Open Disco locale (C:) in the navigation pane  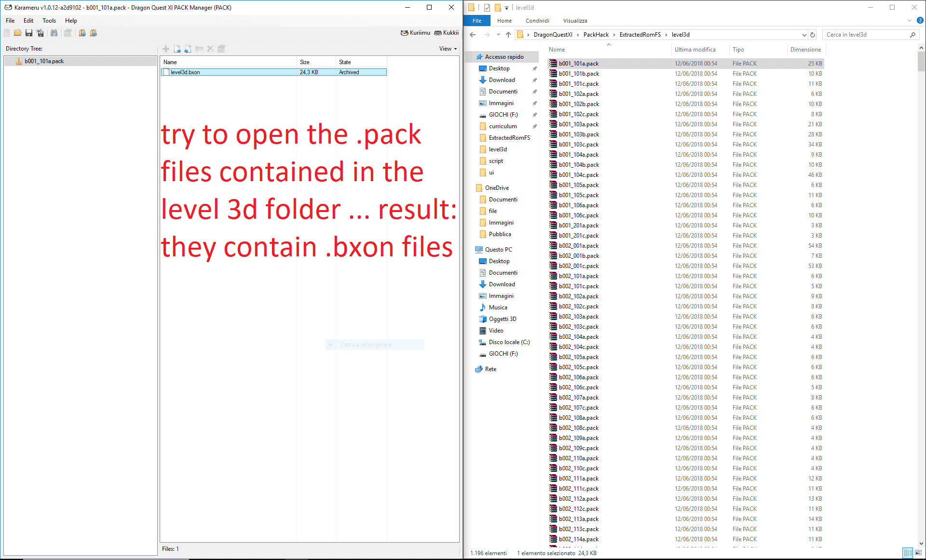[509, 342]
